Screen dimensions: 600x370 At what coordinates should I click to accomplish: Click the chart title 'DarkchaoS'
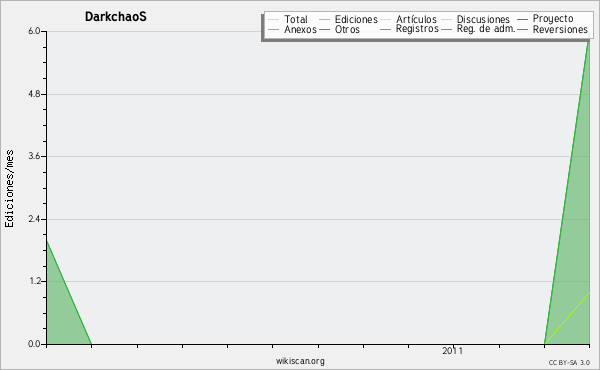click(x=116, y=17)
